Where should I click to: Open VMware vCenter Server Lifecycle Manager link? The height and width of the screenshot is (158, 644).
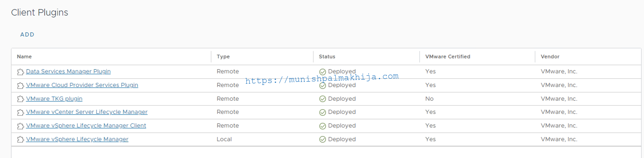point(87,112)
